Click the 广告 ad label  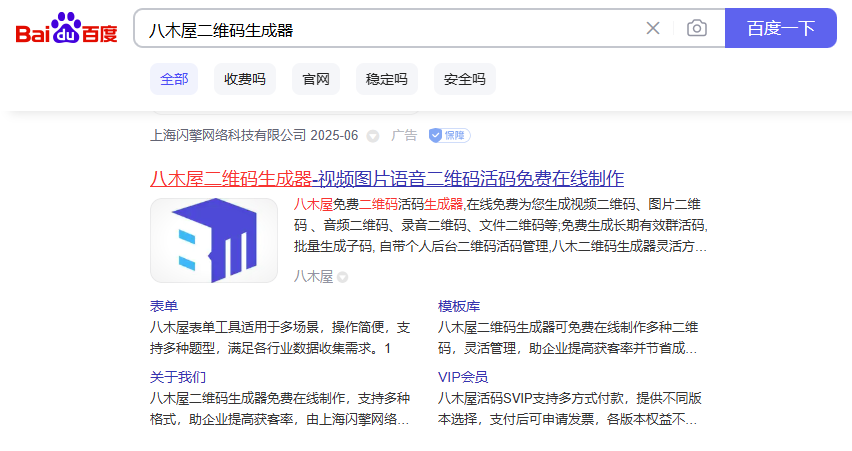404,135
